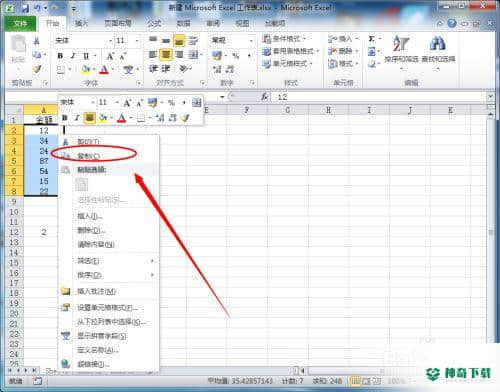Image resolution: width=500 pixels, height=392 pixels.
Task: Click the formula bar showing 12
Action: (379, 97)
